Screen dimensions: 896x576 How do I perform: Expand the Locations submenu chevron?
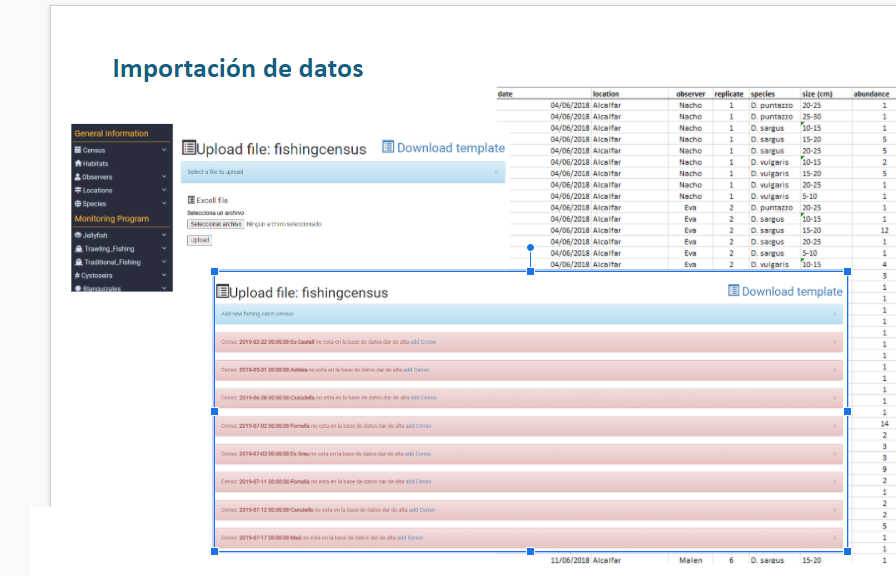coord(164,190)
